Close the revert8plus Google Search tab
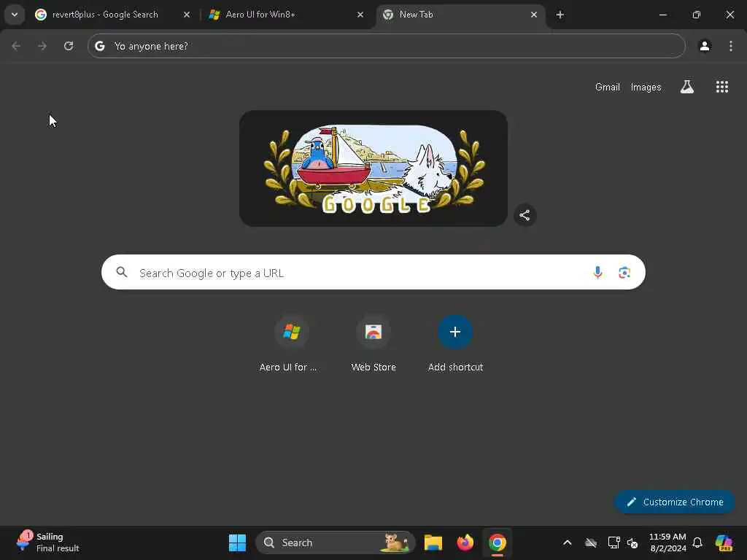The width and height of the screenshot is (747, 560). tap(187, 15)
